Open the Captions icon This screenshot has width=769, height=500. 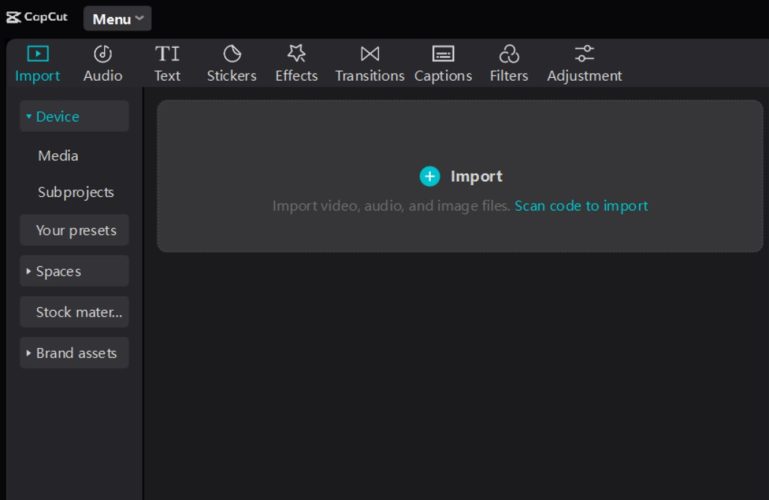coord(442,54)
